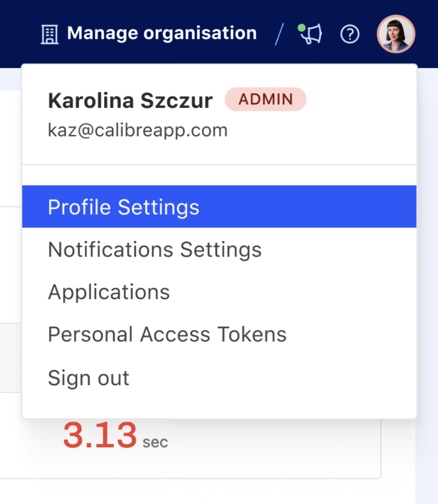Image resolution: width=438 pixels, height=504 pixels.
Task: Click the name Karolina Szczur
Action: click(130, 101)
